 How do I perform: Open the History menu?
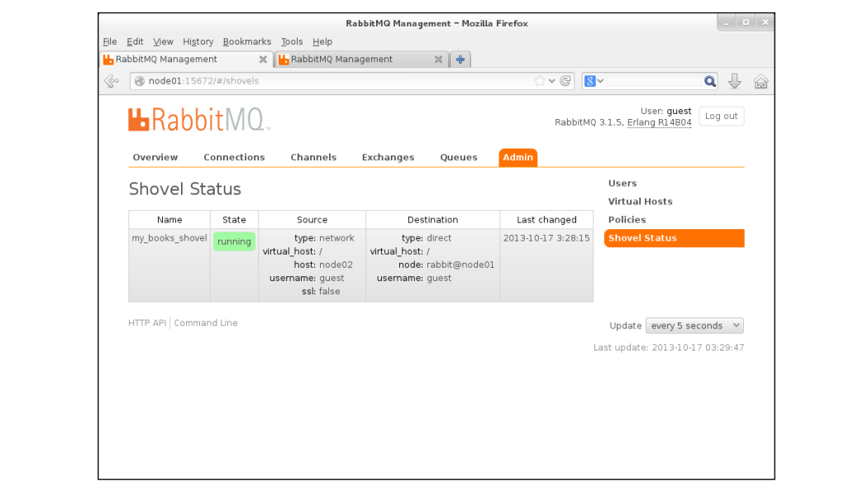pos(198,41)
